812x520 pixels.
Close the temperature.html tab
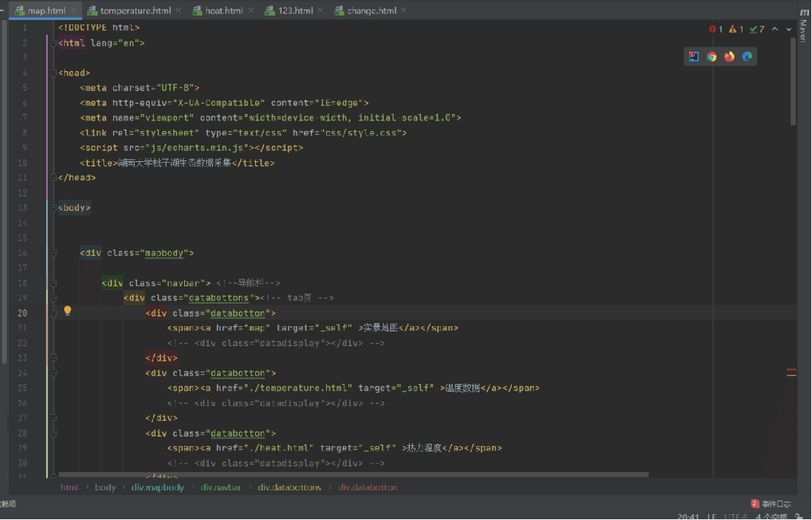point(178,10)
